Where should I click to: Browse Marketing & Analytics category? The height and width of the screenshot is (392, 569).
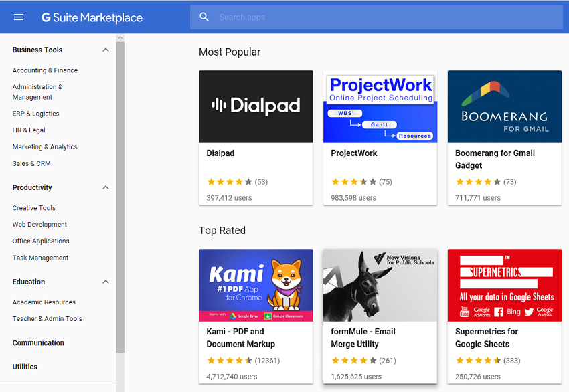click(x=45, y=147)
